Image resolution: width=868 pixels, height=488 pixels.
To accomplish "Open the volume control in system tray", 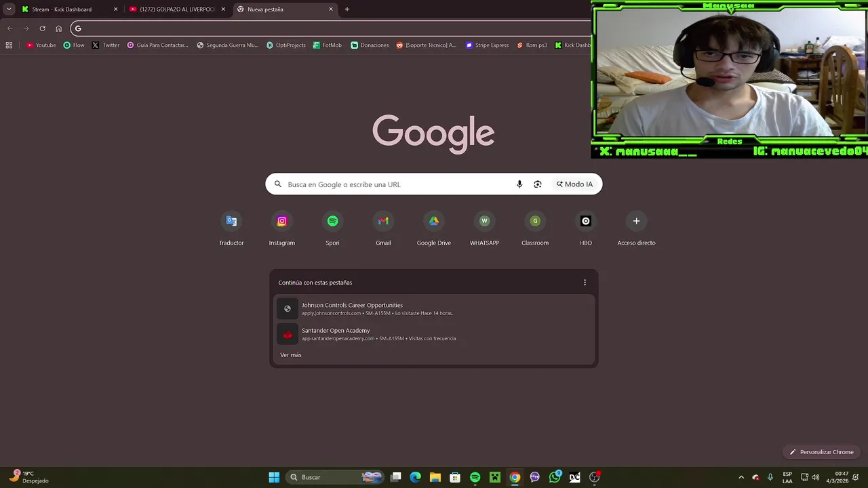I will coord(815,477).
